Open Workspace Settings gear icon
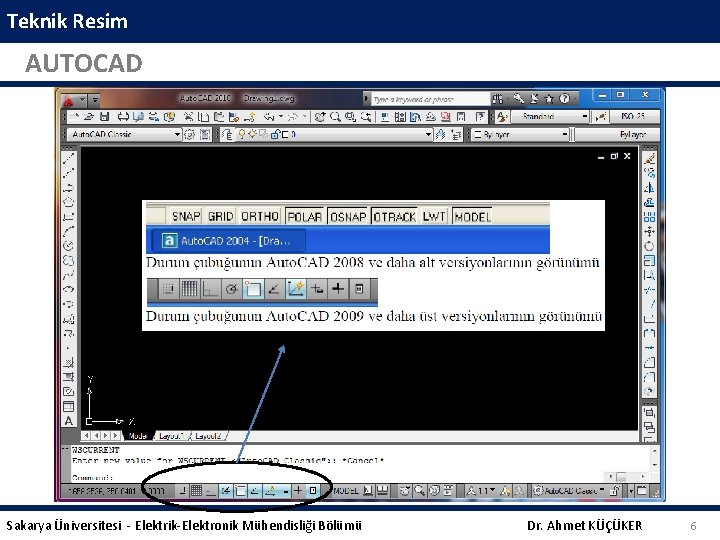Viewport: 720px width, 540px height. [189, 135]
